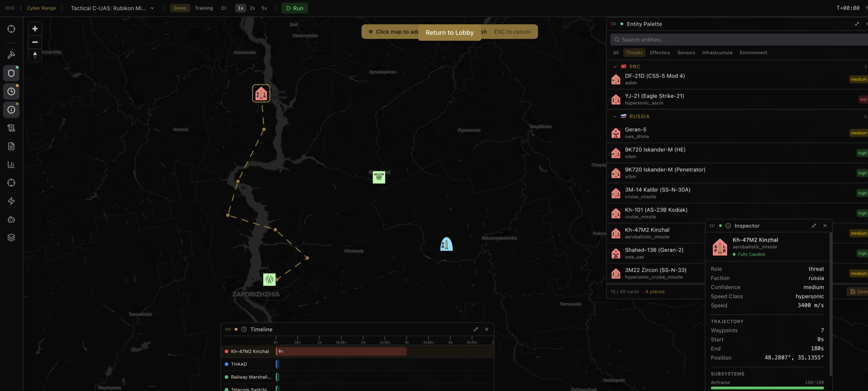This screenshot has height=391, width=868.
Task: Focus the Search entities field
Action: 739,40
